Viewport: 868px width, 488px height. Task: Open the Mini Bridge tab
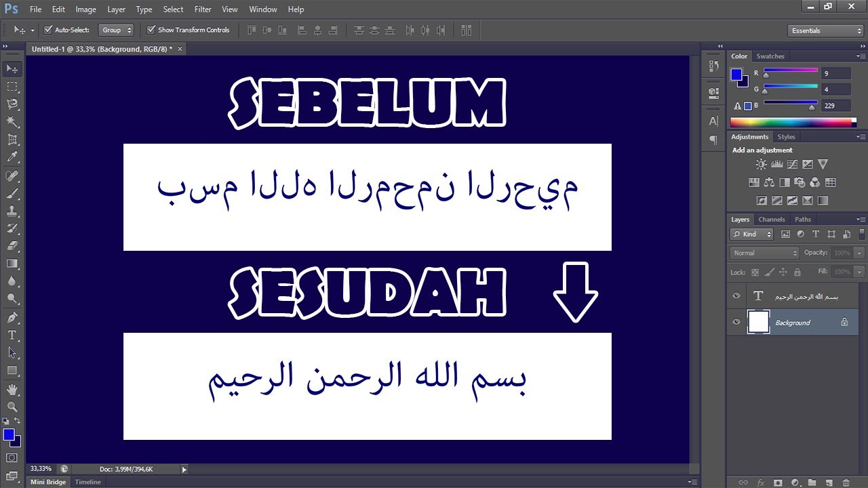pyautogui.click(x=49, y=482)
